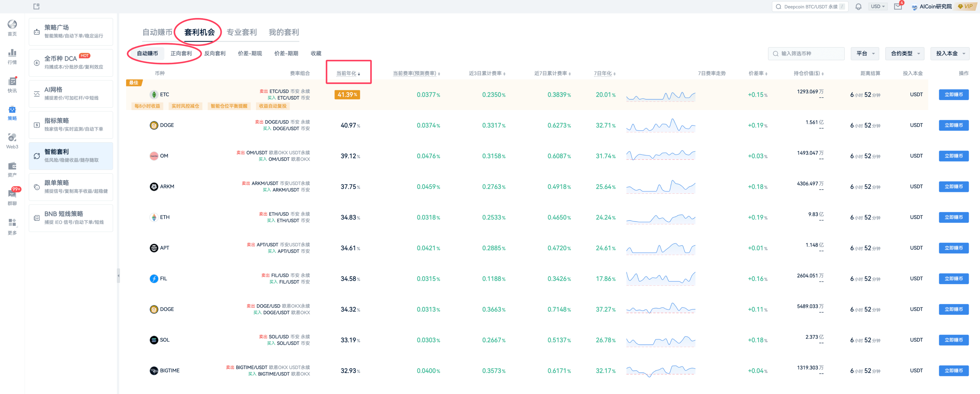Click the DOGE coin icon in 欧易OKX row
This screenshot has height=394, width=980.
click(x=154, y=309)
